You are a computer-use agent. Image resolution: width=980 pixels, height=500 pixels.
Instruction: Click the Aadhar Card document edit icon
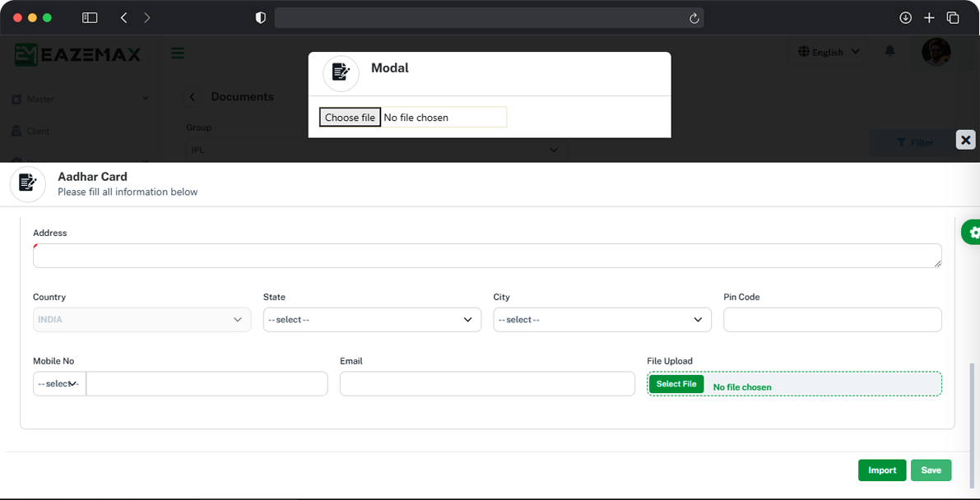click(x=27, y=183)
